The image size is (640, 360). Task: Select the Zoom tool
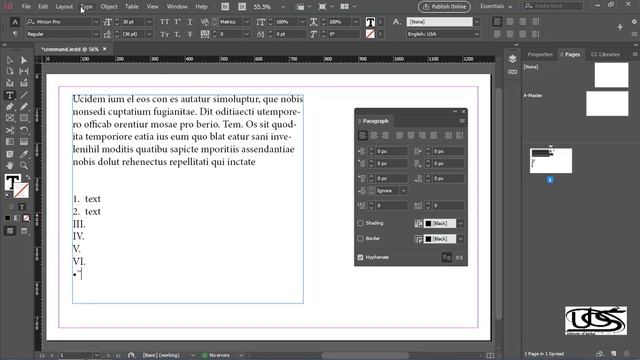pos(24,166)
